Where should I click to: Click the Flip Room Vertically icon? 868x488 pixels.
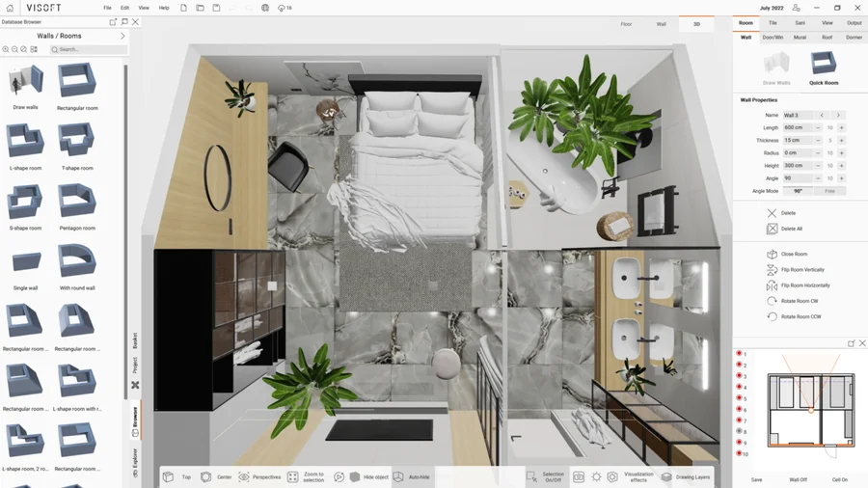[x=772, y=270]
